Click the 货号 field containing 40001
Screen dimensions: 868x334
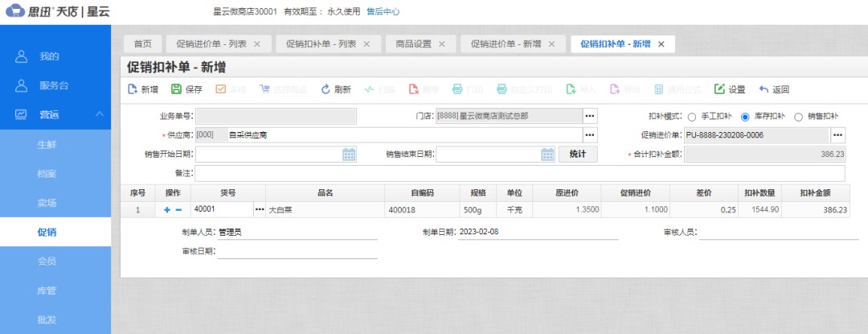pos(222,209)
